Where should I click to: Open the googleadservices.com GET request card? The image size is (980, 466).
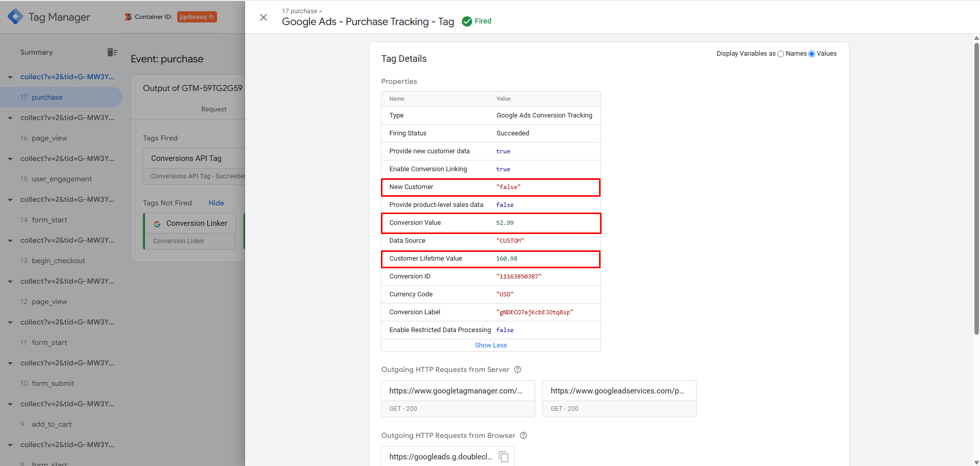coord(619,399)
